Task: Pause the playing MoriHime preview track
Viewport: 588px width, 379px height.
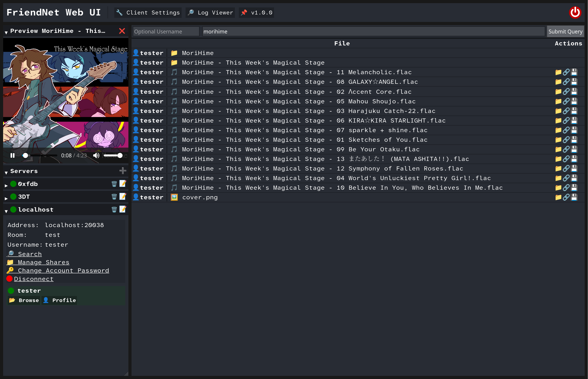Action: tap(12, 155)
